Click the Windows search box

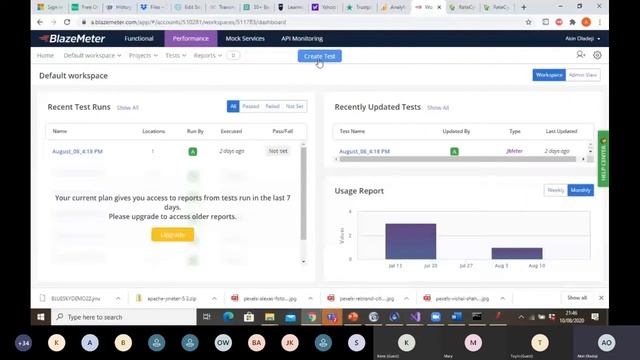pos(124,317)
